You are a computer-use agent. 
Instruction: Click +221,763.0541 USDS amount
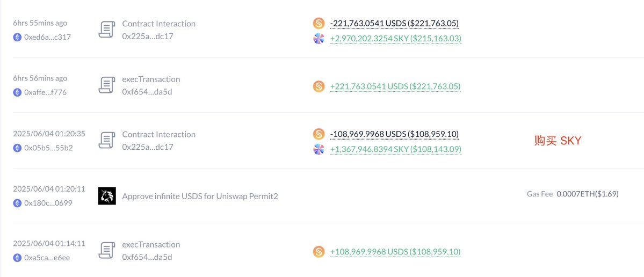pos(395,86)
